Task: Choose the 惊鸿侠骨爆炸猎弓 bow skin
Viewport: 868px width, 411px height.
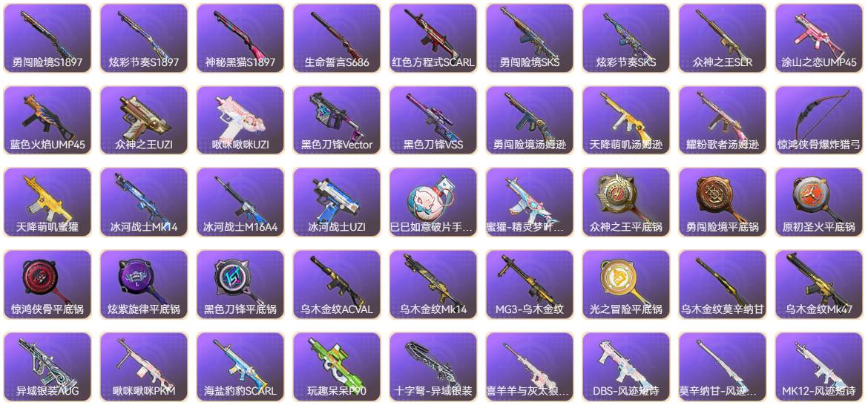Action: pos(819,120)
